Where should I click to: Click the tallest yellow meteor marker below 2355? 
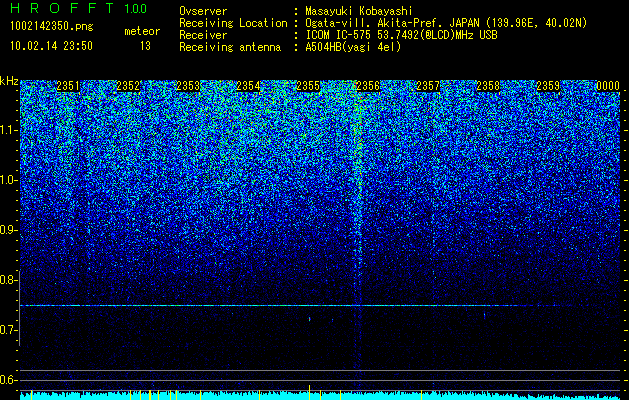pos(309,392)
